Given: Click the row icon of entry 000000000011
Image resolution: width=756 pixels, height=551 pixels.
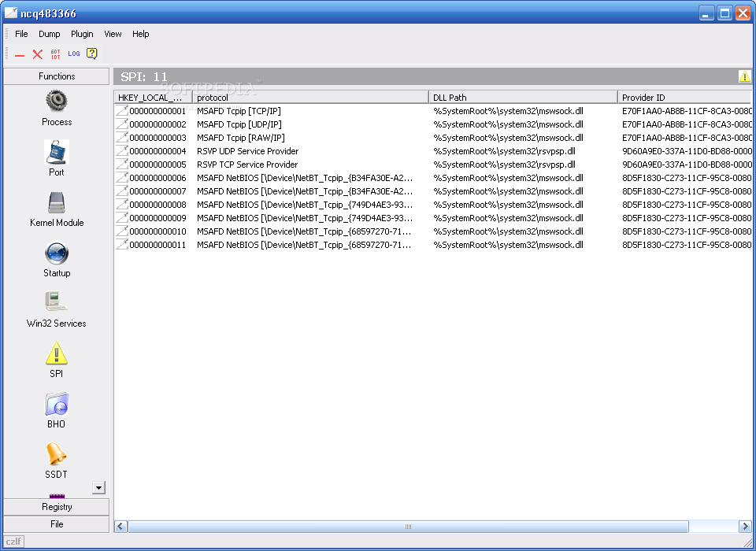Looking at the screenshot, I should click(x=122, y=245).
